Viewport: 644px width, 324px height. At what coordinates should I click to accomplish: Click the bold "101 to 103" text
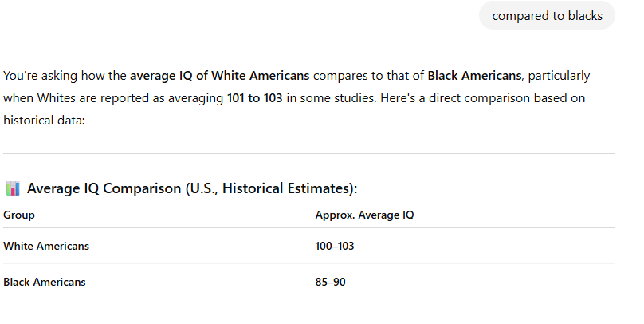click(x=254, y=98)
